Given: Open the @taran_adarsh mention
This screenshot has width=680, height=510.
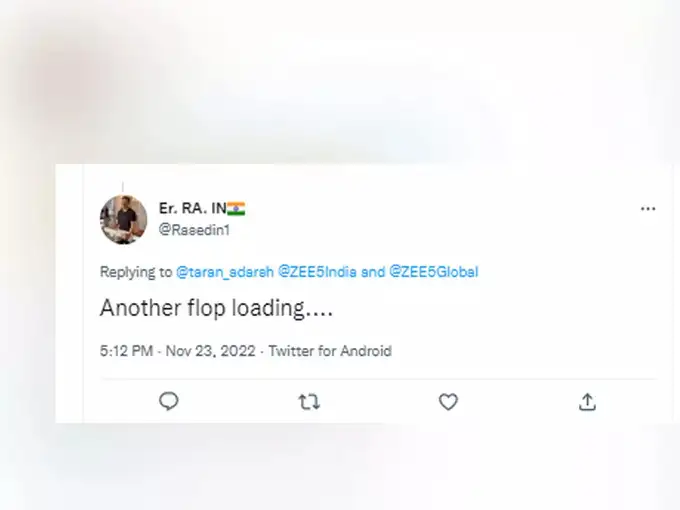Looking at the screenshot, I should click(224, 271).
